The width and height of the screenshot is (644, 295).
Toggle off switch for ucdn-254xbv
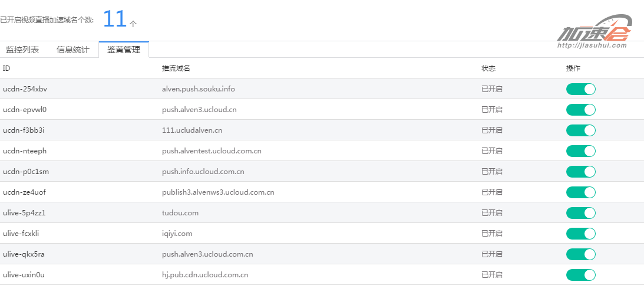tap(580, 89)
